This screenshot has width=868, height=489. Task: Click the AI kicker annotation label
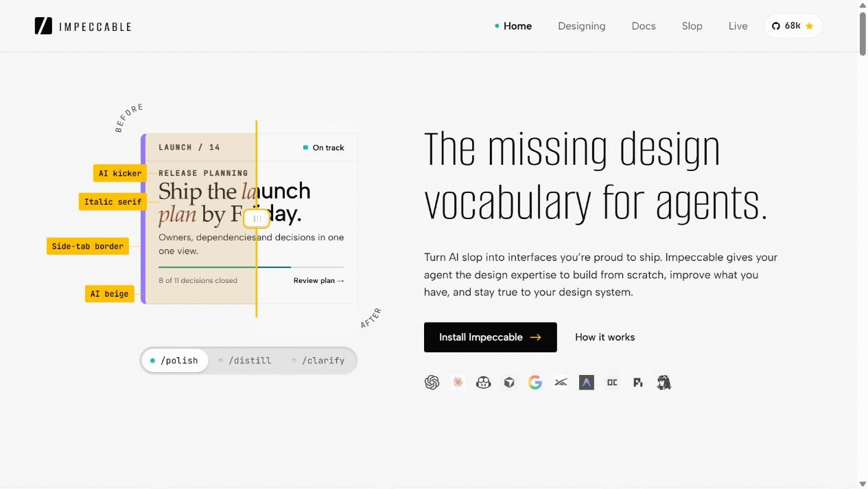click(x=120, y=173)
